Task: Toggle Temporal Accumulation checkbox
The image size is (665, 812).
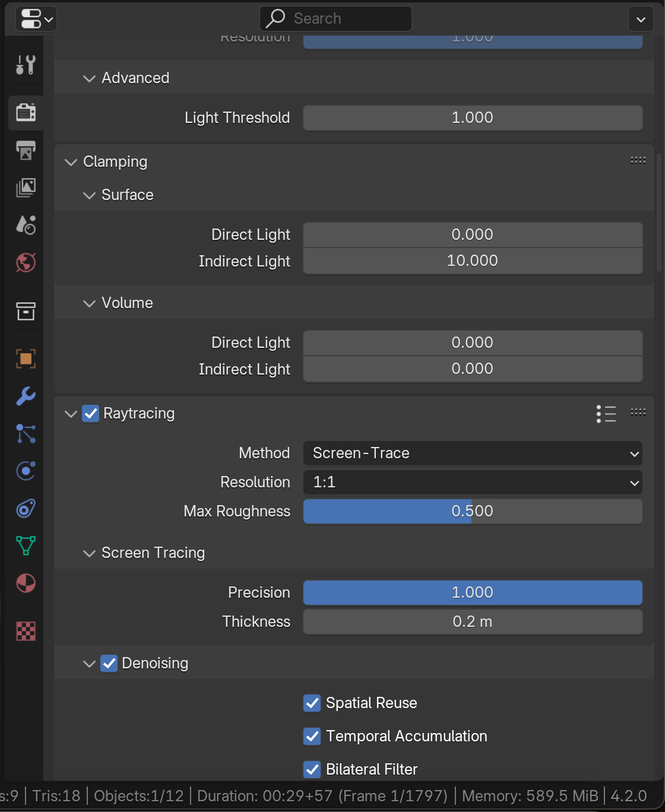Action: tap(312, 737)
